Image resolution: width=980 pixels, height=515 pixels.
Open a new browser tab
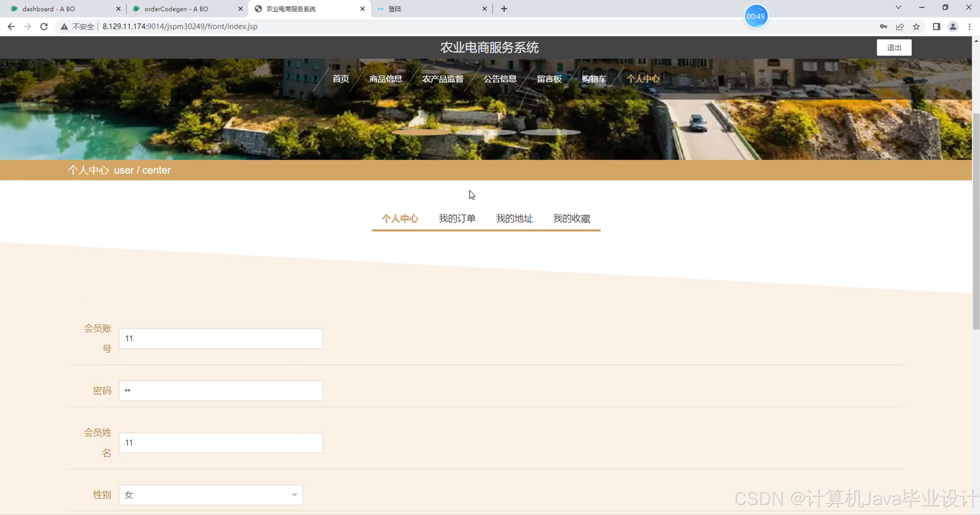504,8
